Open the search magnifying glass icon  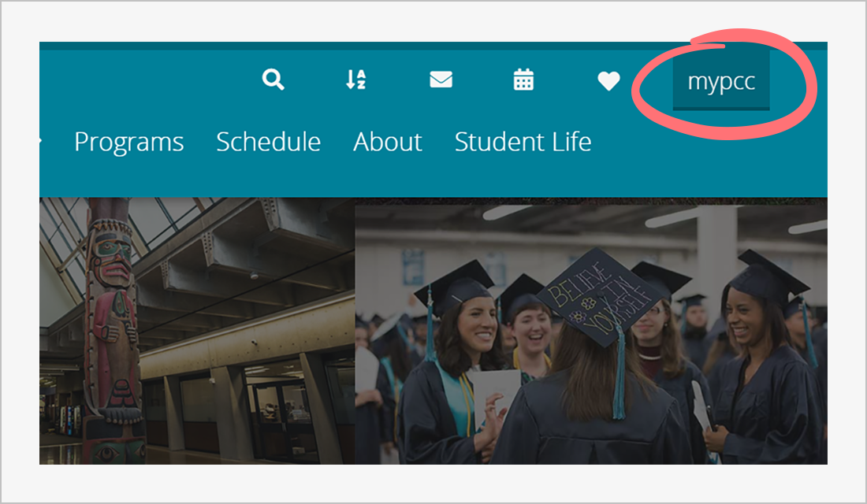click(x=273, y=80)
